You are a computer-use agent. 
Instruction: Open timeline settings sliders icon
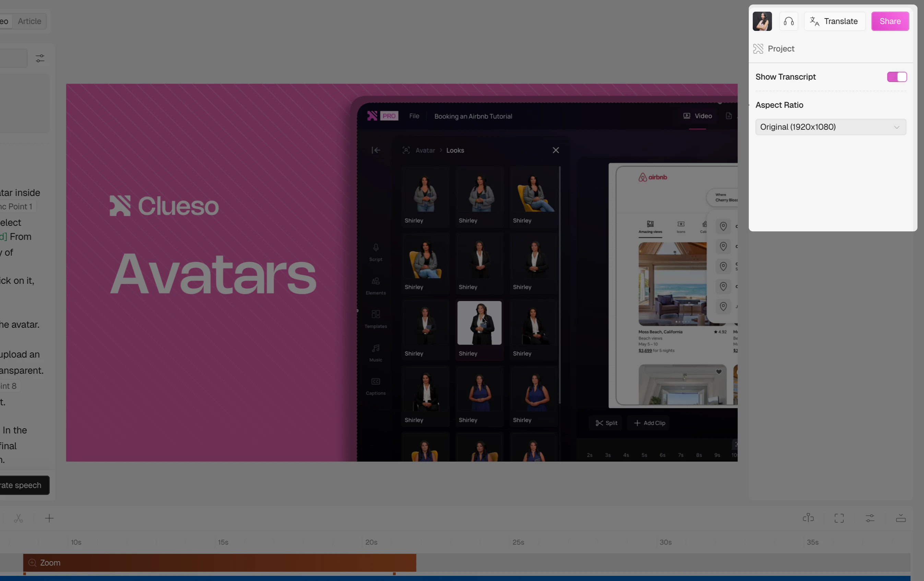pyautogui.click(x=870, y=518)
